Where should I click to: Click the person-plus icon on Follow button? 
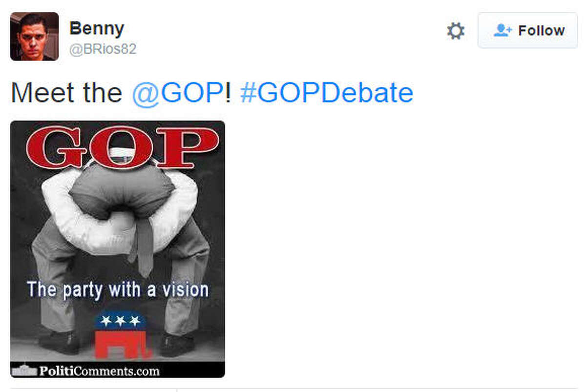[502, 30]
